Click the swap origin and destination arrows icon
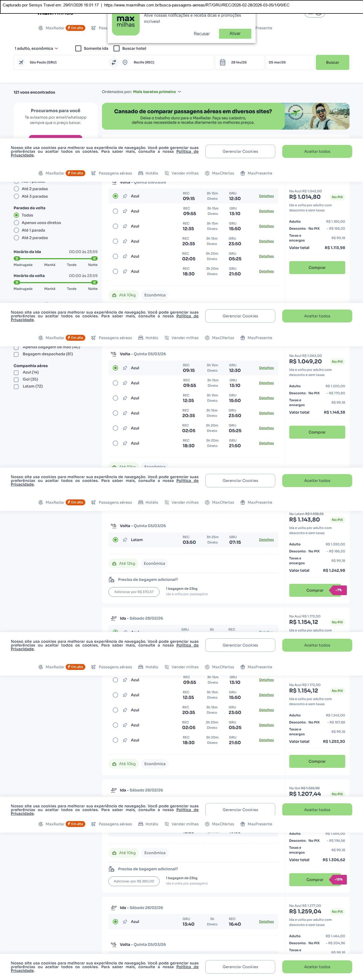The height and width of the screenshot is (980, 363). pos(113,62)
